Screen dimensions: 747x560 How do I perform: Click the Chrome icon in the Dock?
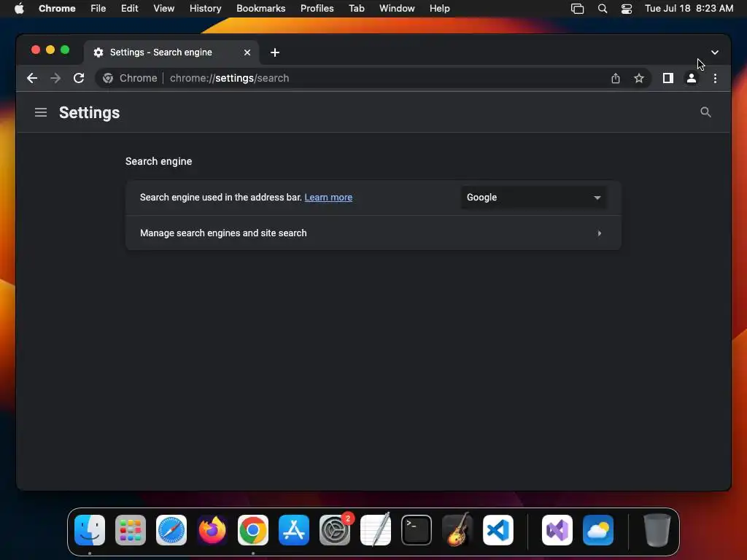[x=253, y=530]
